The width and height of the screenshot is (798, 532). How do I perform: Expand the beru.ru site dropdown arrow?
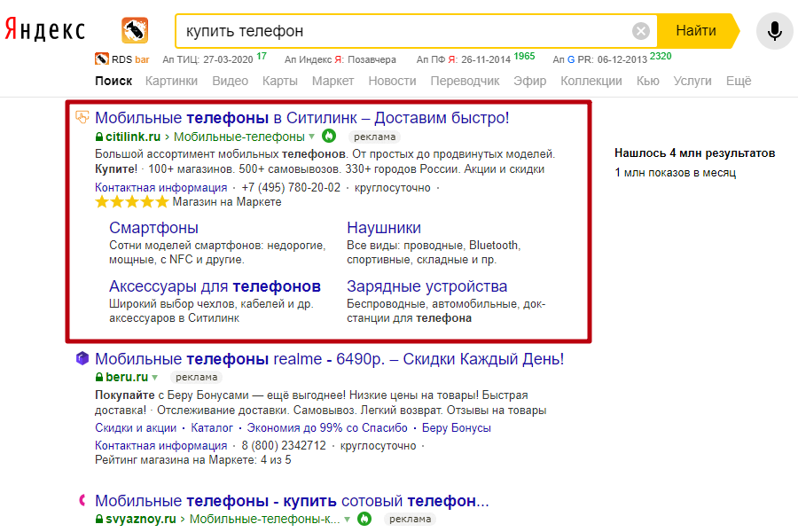click(x=156, y=377)
